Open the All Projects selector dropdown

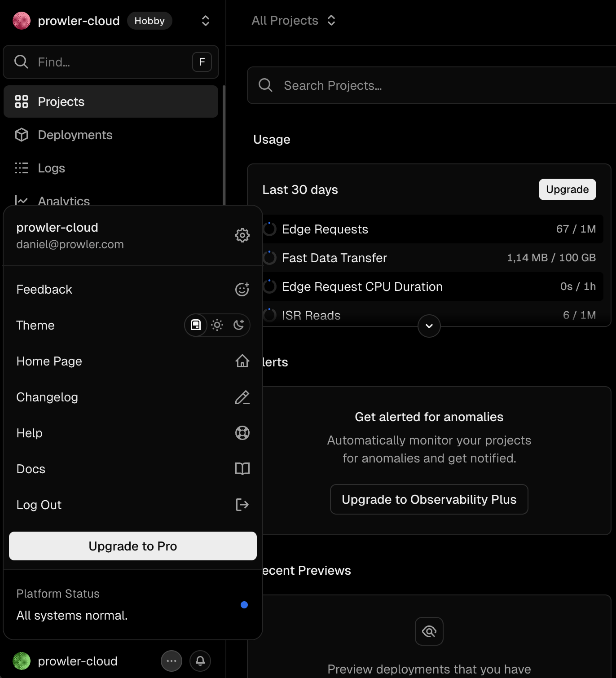point(294,20)
